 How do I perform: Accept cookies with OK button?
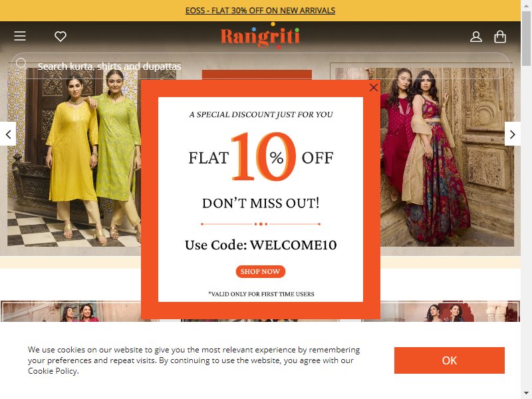(450, 360)
